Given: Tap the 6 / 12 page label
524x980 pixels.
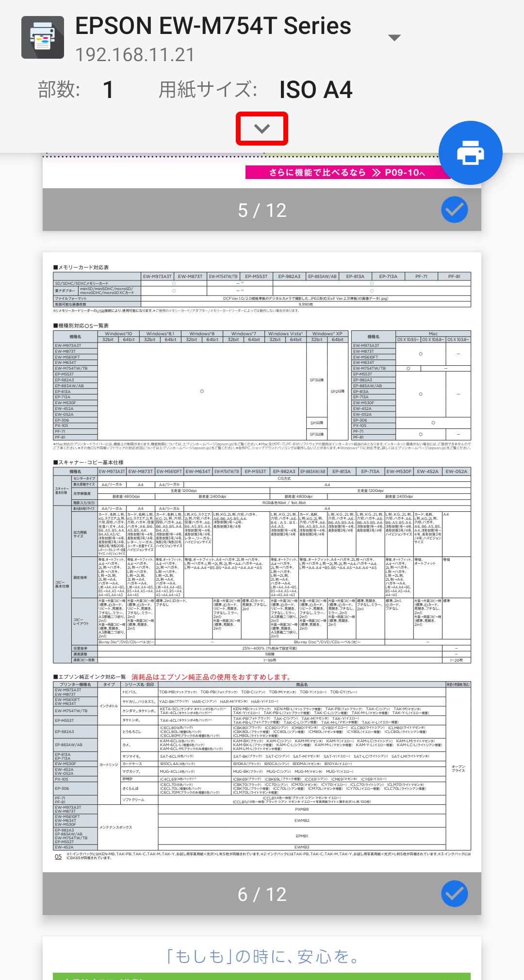Looking at the screenshot, I should point(262,894).
